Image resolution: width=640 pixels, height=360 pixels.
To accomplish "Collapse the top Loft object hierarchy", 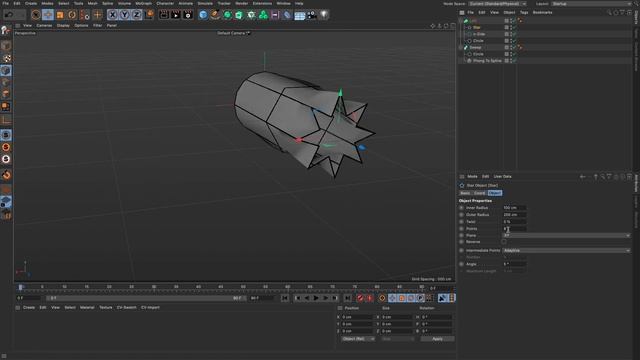I will click(x=461, y=20).
